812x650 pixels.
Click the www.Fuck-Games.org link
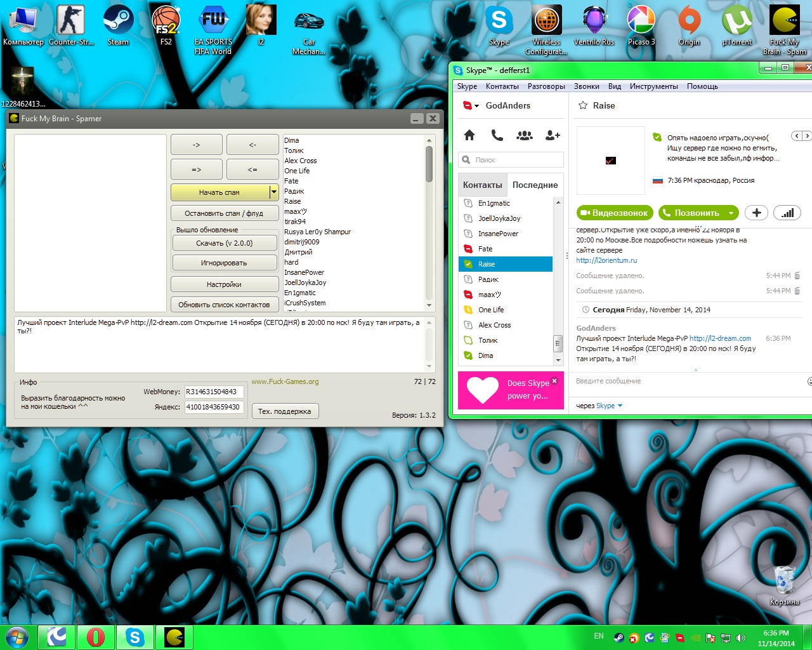tap(285, 381)
